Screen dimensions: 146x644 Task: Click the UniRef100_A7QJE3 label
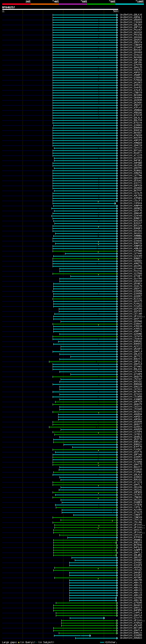131,90
